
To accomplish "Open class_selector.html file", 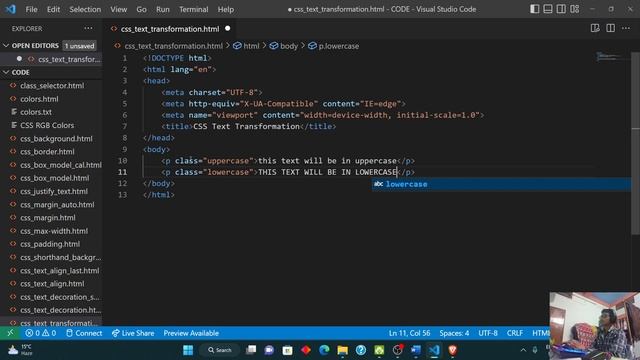I will point(52,86).
